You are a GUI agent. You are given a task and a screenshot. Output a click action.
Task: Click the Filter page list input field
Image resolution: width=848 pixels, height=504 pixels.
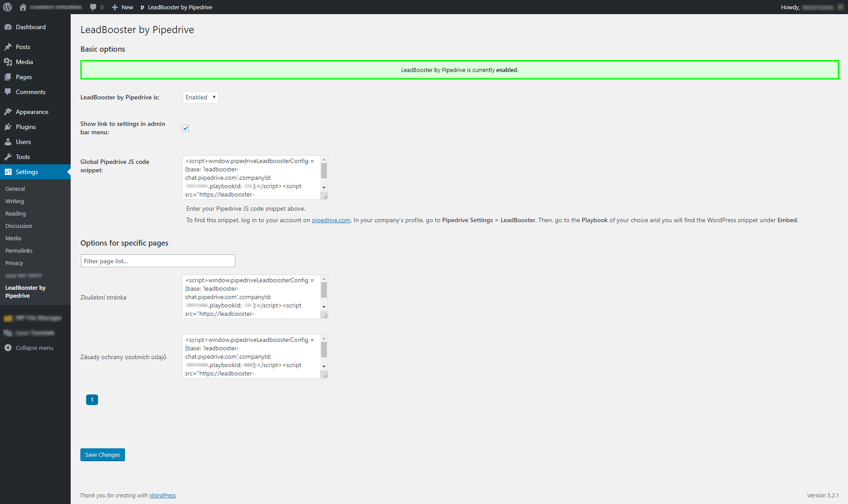158,261
